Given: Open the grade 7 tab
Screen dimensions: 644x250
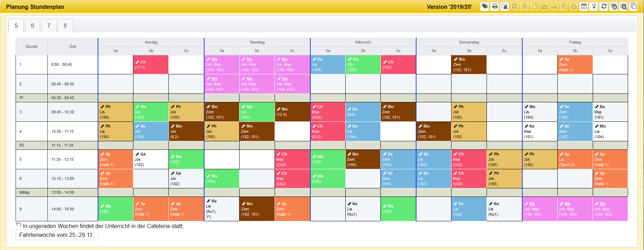Looking at the screenshot, I should [49, 25].
